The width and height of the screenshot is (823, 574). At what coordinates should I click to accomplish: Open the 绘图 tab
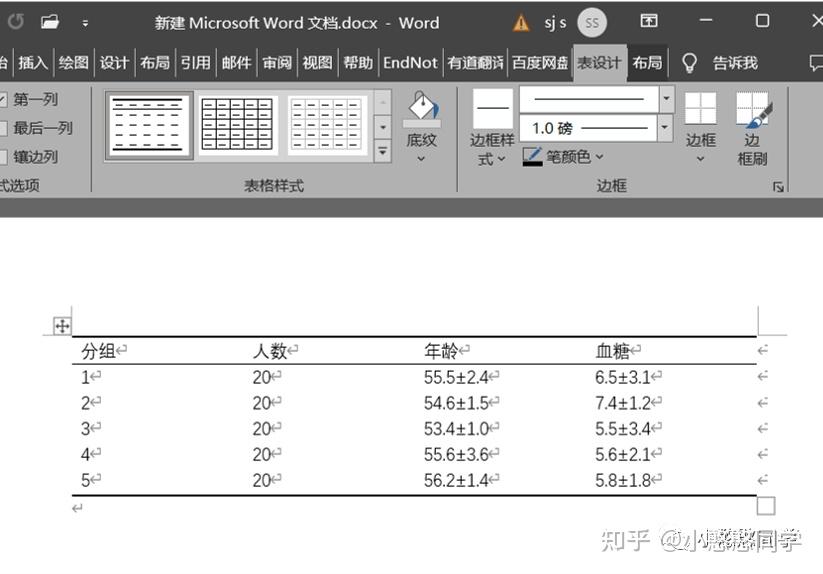click(x=73, y=63)
